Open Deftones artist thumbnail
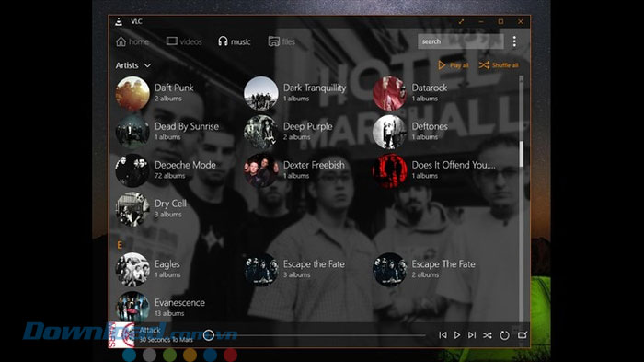 [389, 132]
